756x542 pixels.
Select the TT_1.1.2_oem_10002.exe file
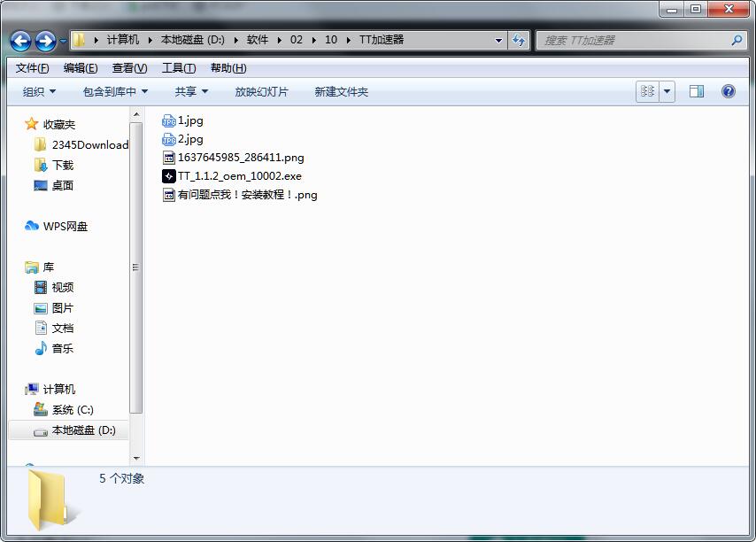click(239, 176)
